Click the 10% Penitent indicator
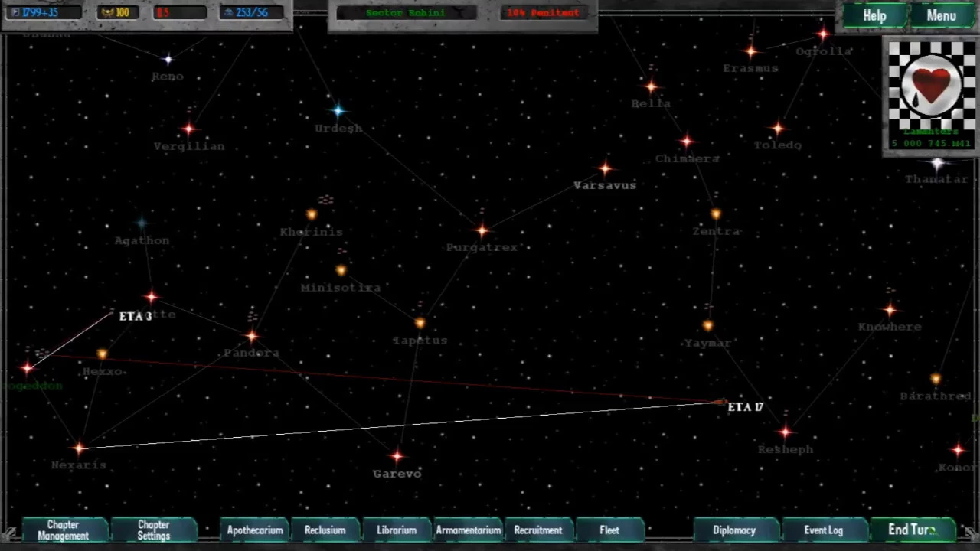This screenshot has width=980, height=551. click(x=543, y=13)
